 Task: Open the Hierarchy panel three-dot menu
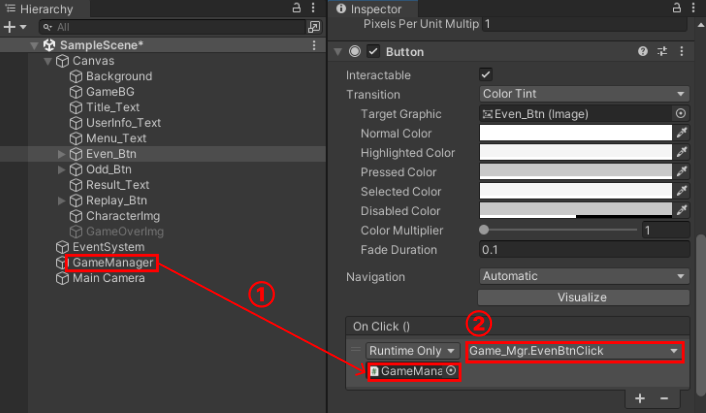(313, 8)
